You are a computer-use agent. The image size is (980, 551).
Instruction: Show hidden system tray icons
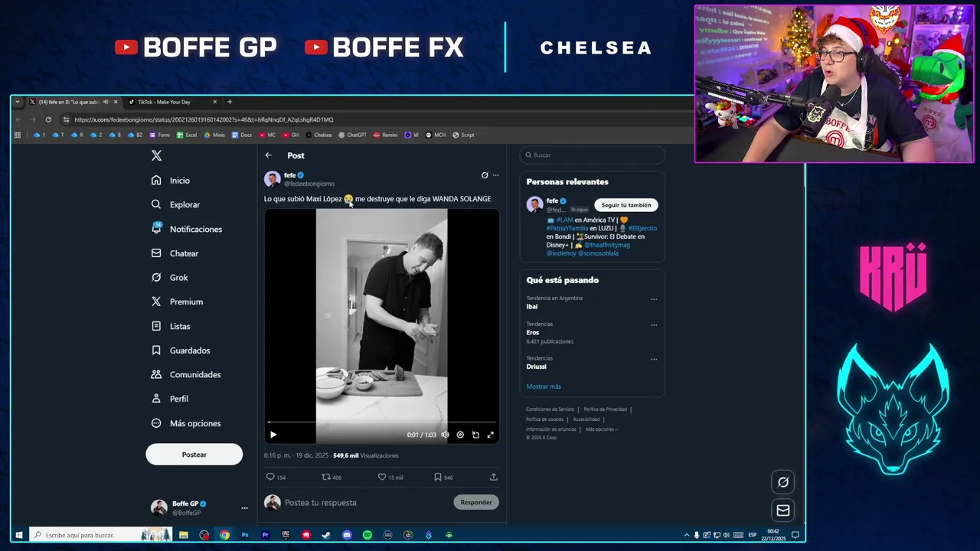coord(687,535)
